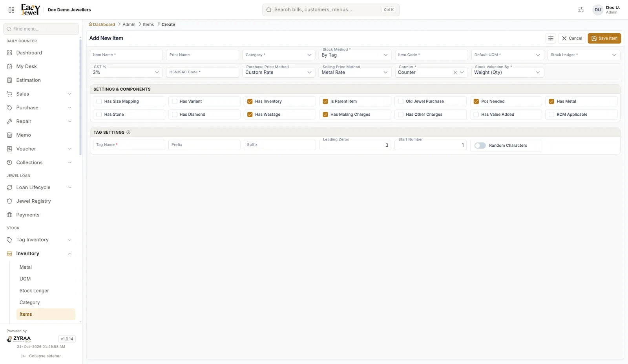Clear the Counter field with X icon
Viewport: 628px width, 364px height.
455,73
